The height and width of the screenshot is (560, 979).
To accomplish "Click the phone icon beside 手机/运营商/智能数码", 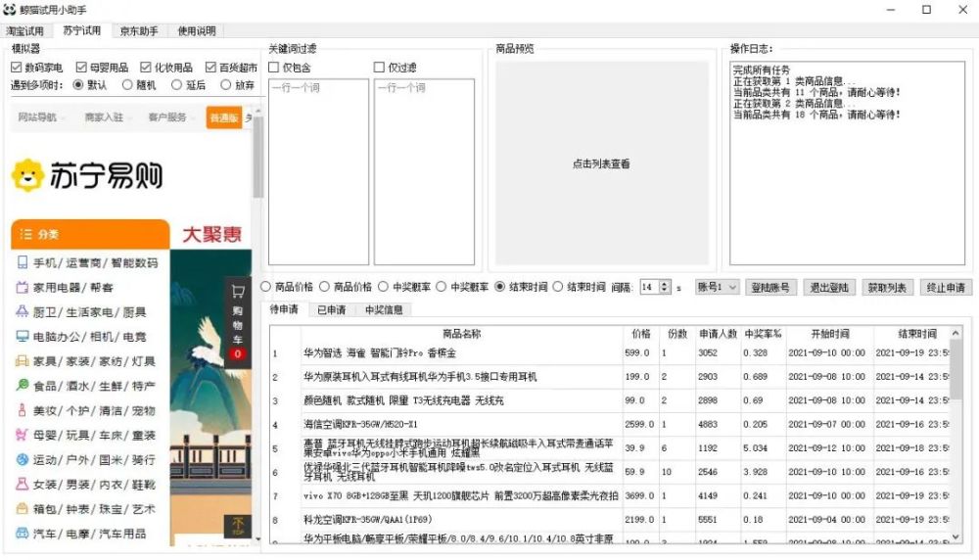I will pos(23,262).
